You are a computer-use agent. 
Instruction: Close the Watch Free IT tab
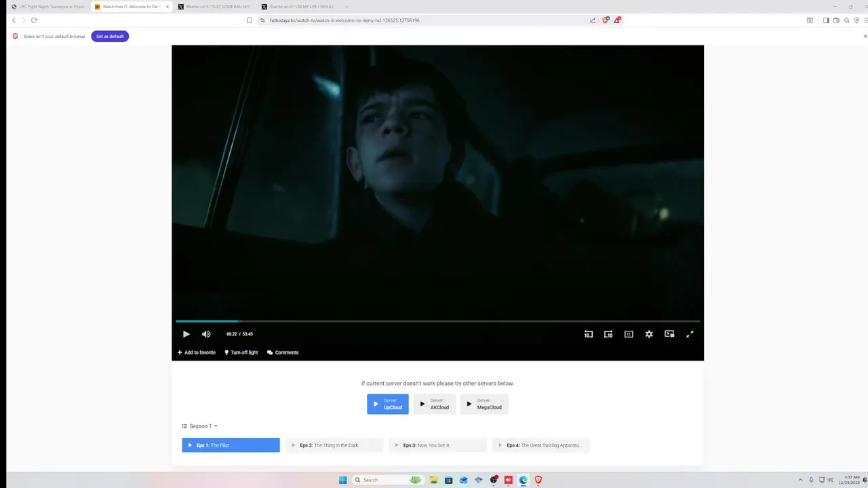click(167, 7)
